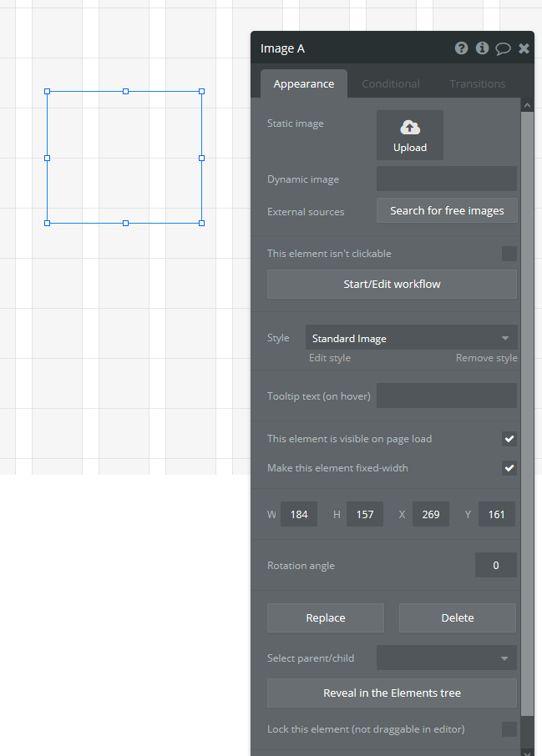Click the Remove style link
542x756 pixels.
click(x=487, y=358)
